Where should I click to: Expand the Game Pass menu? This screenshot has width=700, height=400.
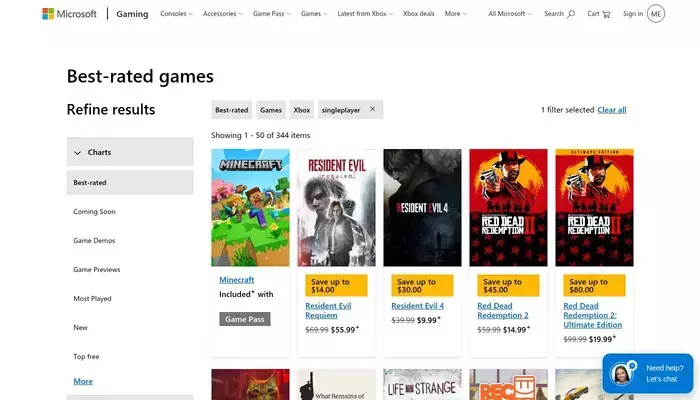coord(271,14)
